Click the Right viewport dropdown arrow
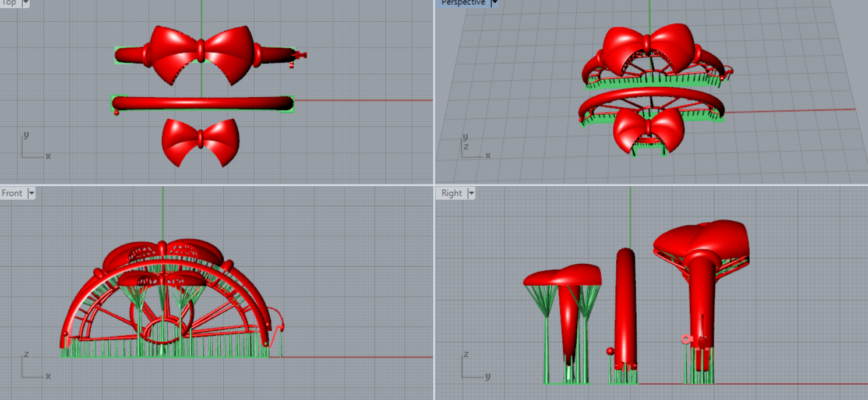Viewport: 868px width, 400px height. [471, 193]
